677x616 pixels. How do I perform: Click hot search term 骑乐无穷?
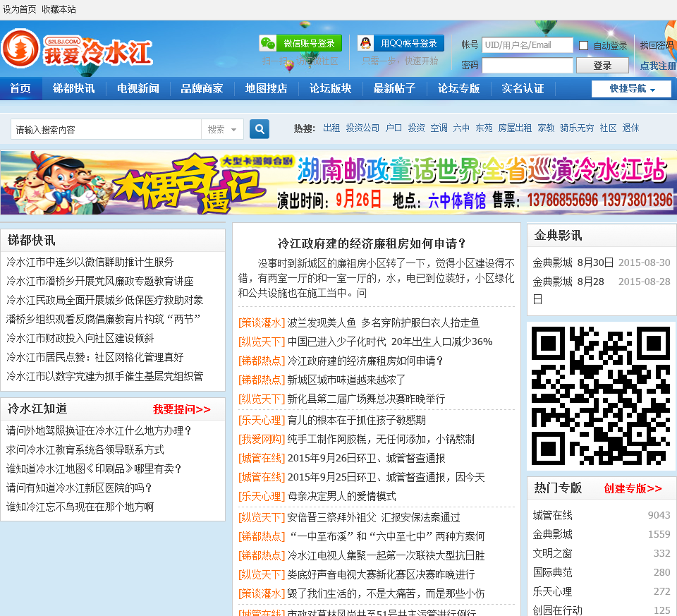tap(577, 128)
